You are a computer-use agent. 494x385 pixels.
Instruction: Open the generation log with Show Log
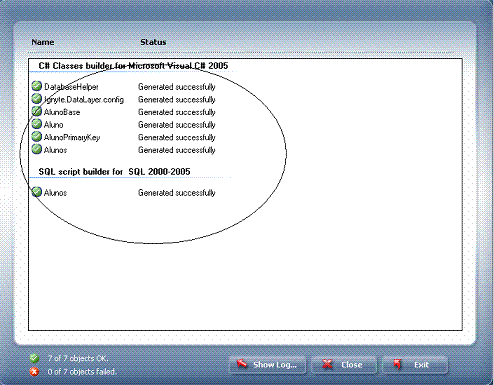[268, 365]
